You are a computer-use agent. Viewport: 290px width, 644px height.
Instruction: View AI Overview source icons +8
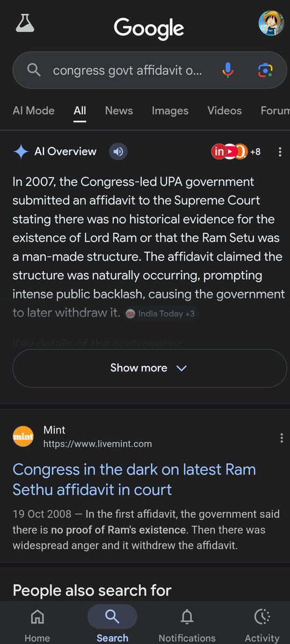coord(236,152)
